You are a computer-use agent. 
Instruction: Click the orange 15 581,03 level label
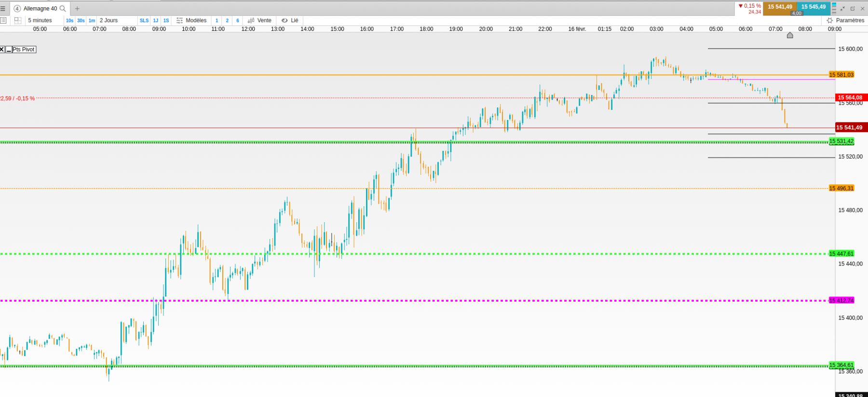841,75
